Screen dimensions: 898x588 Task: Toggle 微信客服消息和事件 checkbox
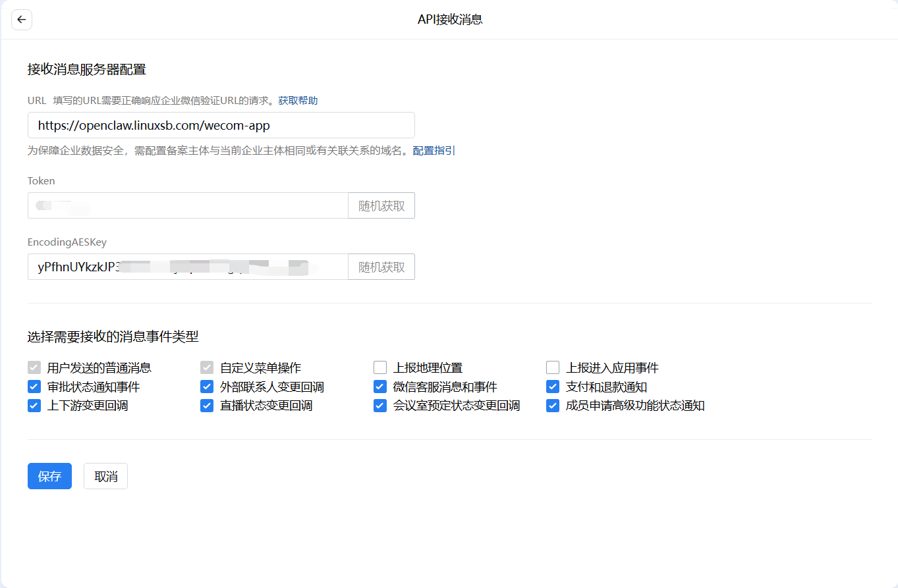(x=380, y=387)
